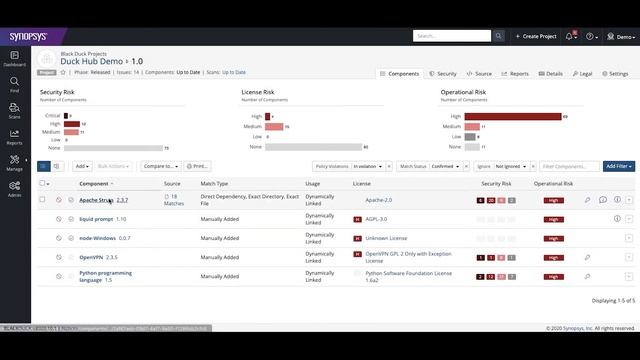Click review status icon for Apache Struts
This screenshot has width=640, height=360.
[71, 200]
